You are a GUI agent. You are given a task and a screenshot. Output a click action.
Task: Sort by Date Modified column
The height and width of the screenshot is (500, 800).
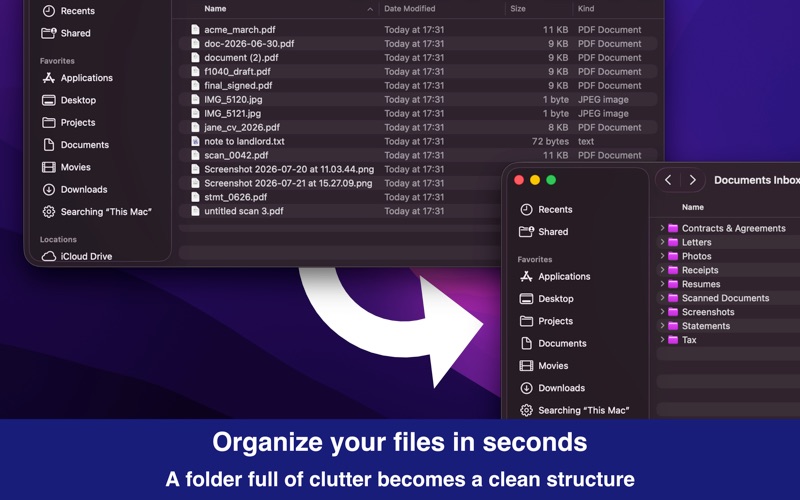(410, 9)
